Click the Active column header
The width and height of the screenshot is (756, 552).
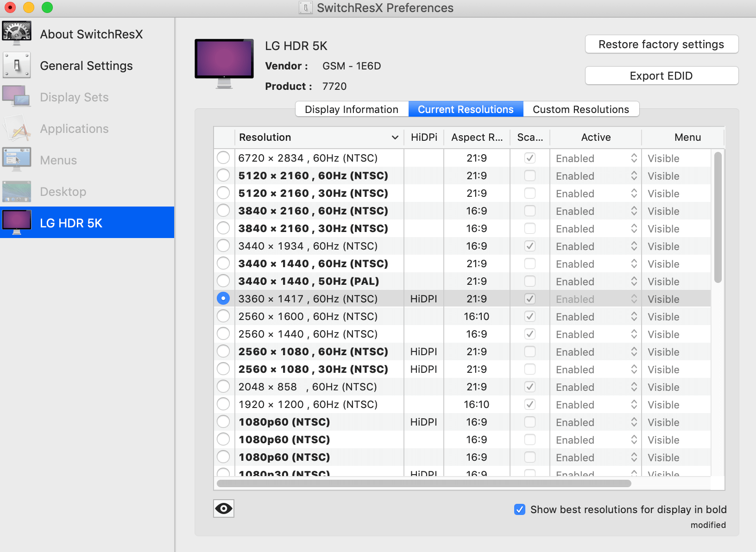(x=596, y=137)
